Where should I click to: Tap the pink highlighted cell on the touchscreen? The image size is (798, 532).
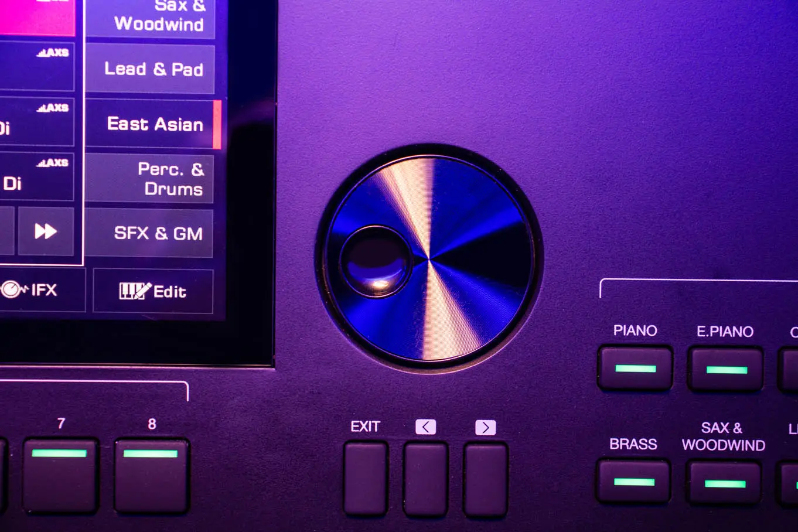(x=36, y=18)
